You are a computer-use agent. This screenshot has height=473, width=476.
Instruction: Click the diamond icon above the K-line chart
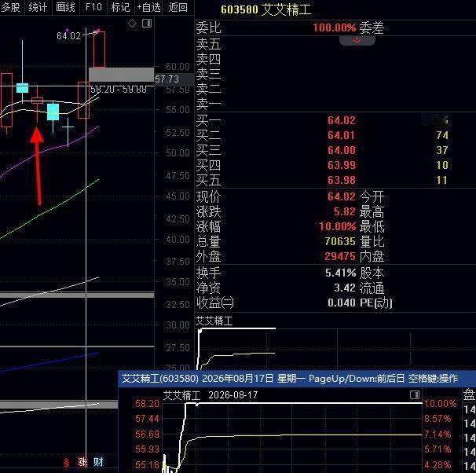(x=133, y=24)
